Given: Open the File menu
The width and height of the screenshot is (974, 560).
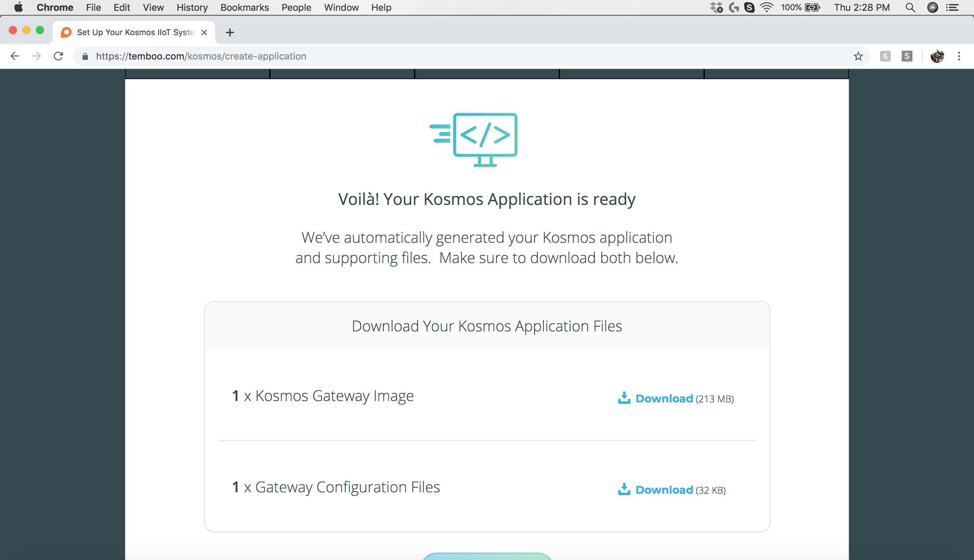Looking at the screenshot, I should click(93, 7).
